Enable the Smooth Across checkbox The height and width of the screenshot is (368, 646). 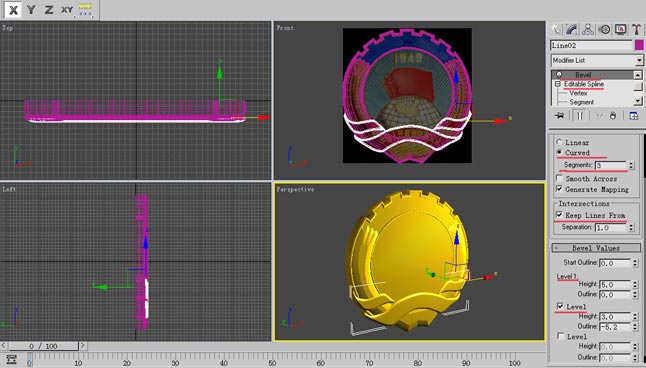(559, 178)
